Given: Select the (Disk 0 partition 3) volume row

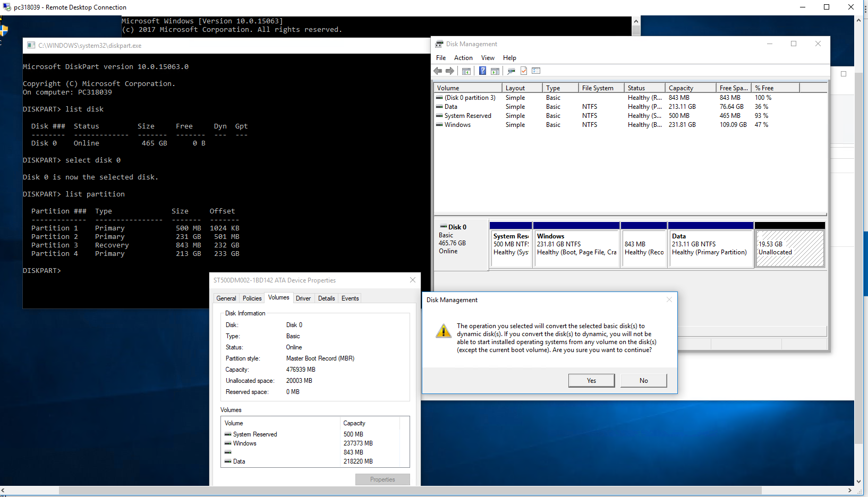Looking at the screenshot, I should (x=631, y=98).
